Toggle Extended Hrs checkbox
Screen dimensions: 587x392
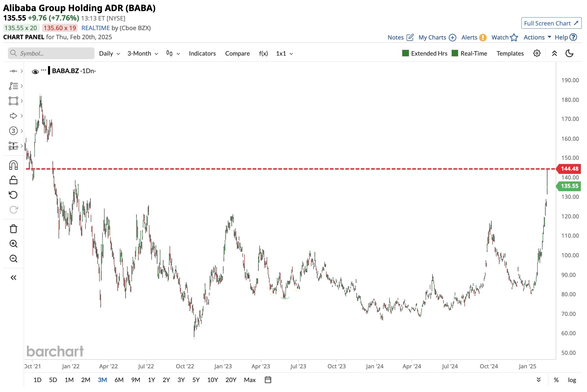click(x=405, y=53)
